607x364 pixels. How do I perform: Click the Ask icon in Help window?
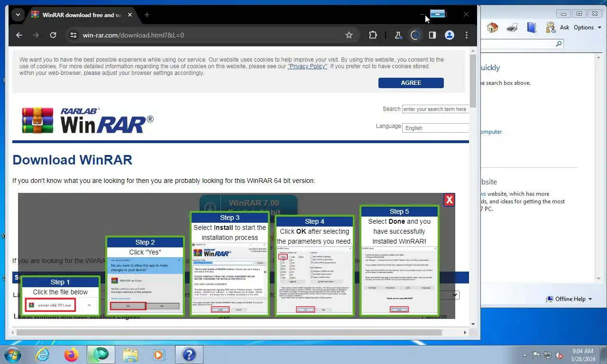pos(557,27)
